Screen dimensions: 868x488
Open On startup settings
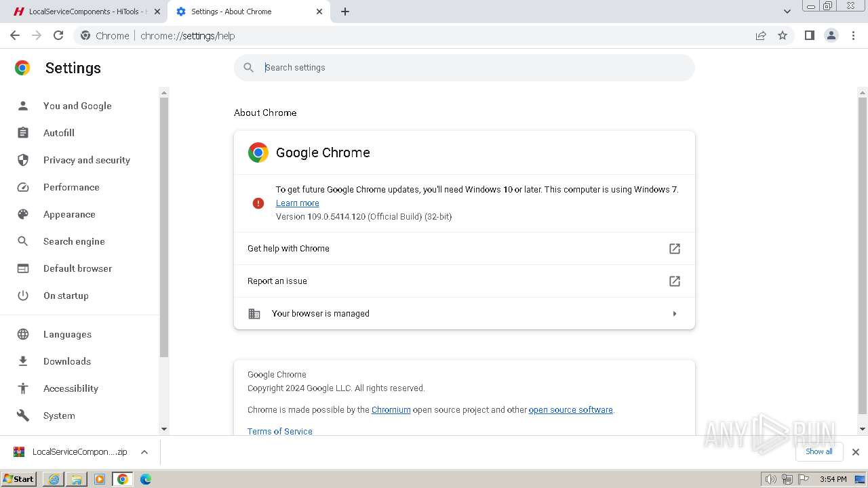[x=66, y=296]
